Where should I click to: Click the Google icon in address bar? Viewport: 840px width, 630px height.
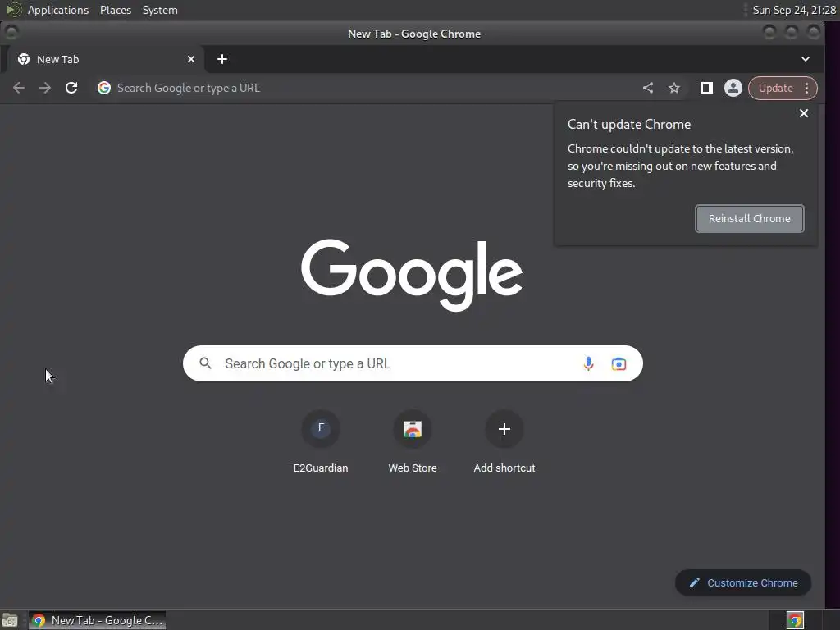104,88
